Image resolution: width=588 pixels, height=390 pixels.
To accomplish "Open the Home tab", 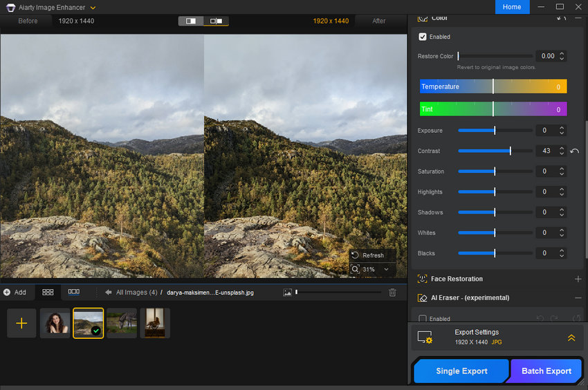I will coord(512,7).
